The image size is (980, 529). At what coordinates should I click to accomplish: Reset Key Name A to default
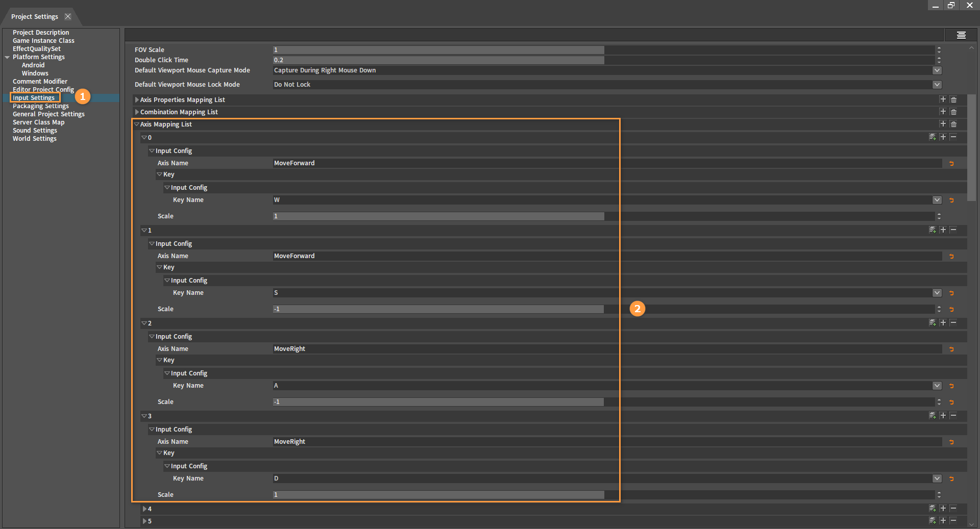click(951, 386)
